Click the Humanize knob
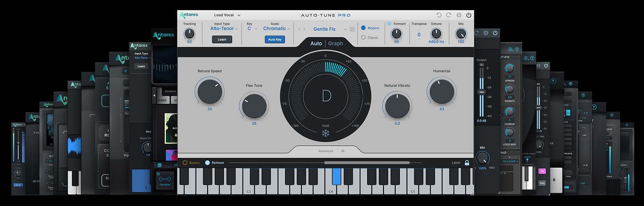The width and height of the screenshot is (644, 206). click(442, 91)
